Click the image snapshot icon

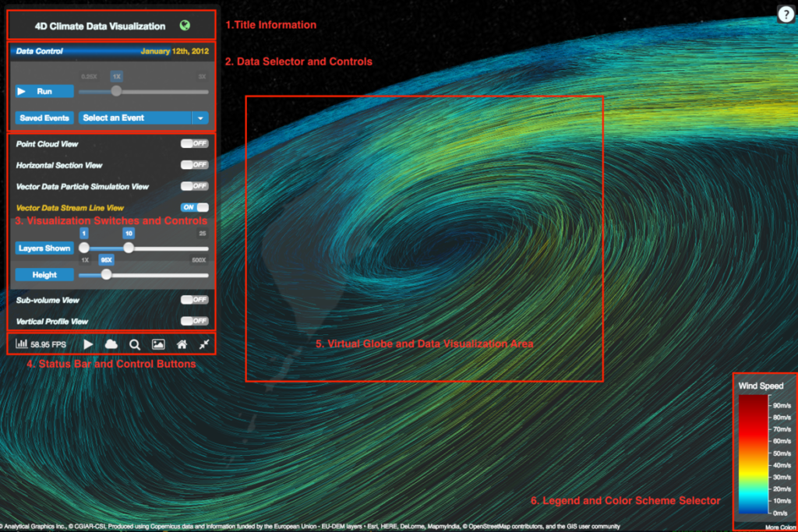[x=158, y=344]
